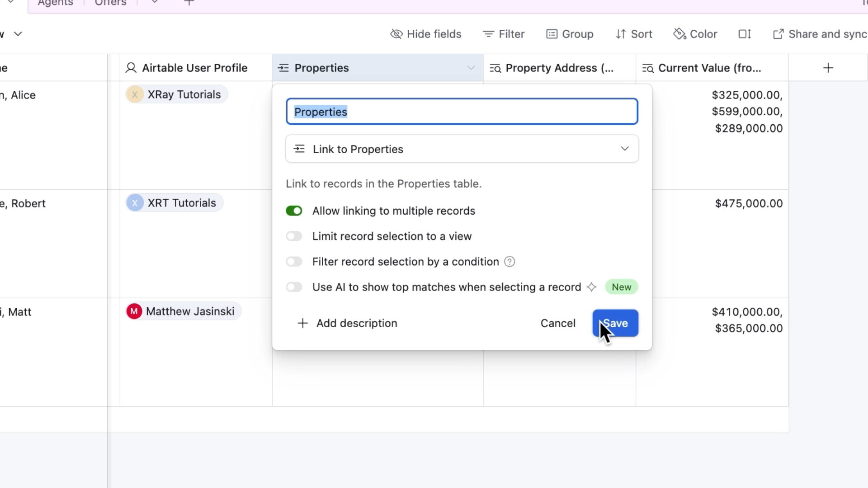
Task: Click the Properties field name input
Action: (462, 112)
